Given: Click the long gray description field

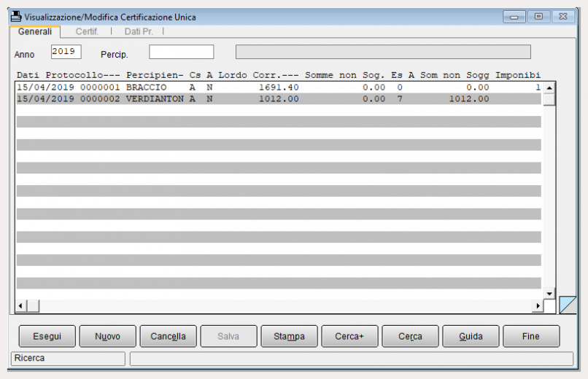Looking at the screenshot, I should [383, 52].
